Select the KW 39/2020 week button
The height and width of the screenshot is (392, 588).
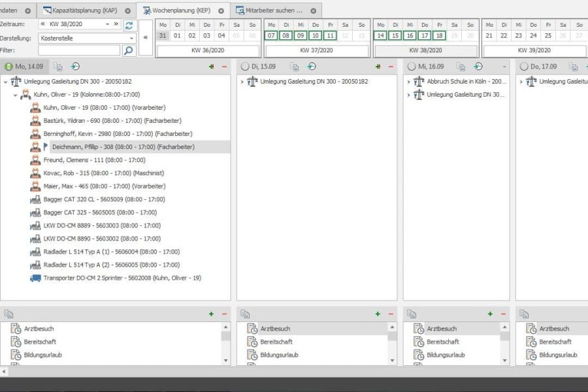coord(535,50)
